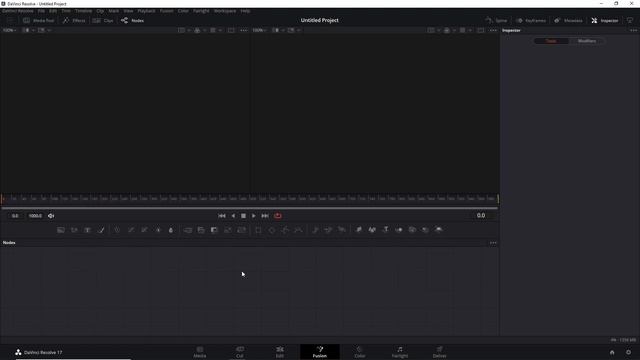640x360 pixels.
Task: Toggle the Metadata panel
Action: pos(568,20)
